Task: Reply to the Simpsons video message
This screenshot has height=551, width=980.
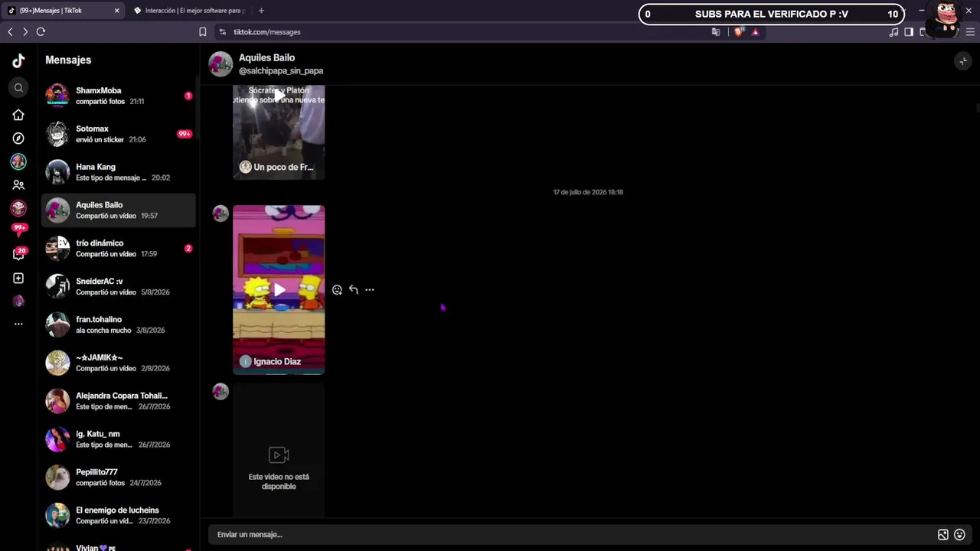Action: pyautogui.click(x=353, y=289)
